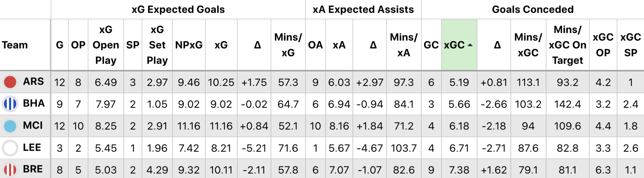Image resolution: width=644 pixels, height=178 pixels.
Task: Click the Leeds white team badge
Action: click(x=10, y=148)
